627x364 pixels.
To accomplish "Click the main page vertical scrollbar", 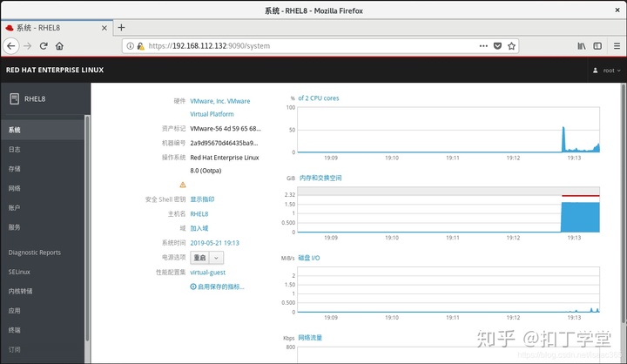I will (x=624, y=204).
